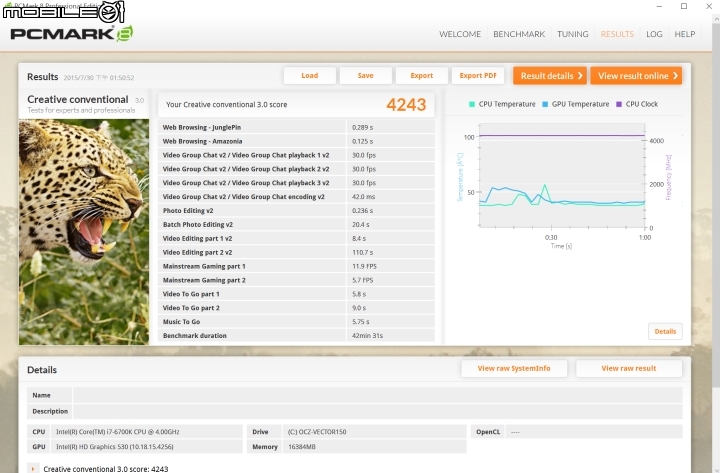The height and width of the screenshot is (473, 720).
Task: Expand the Creative conventional 3.0 score row
Action: click(x=33, y=469)
